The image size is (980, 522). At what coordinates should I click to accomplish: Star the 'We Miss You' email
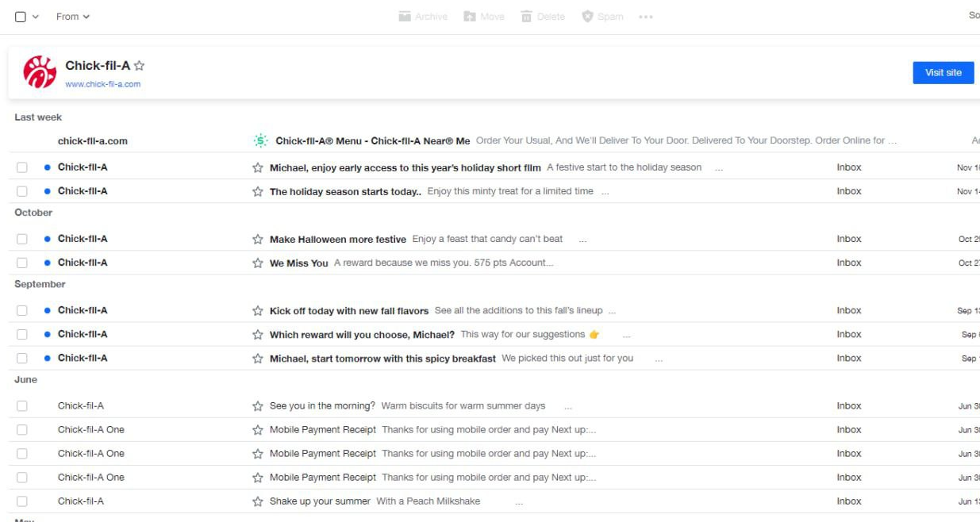(x=257, y=263)
